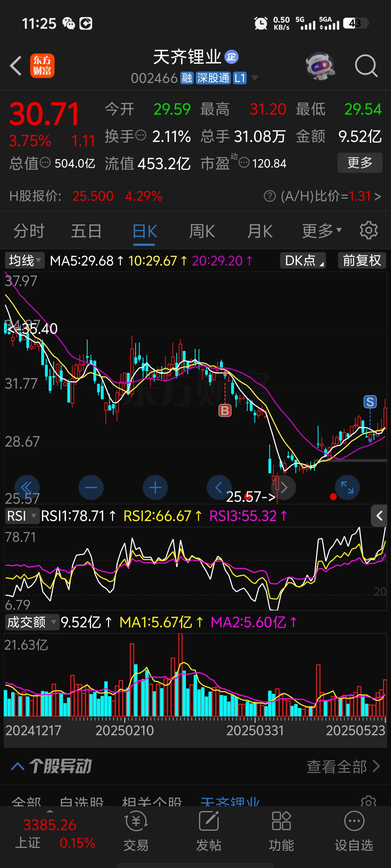Open the RSI indicator dropdown
The width and height of the screenshot is (391, 868).
[22, 516]
